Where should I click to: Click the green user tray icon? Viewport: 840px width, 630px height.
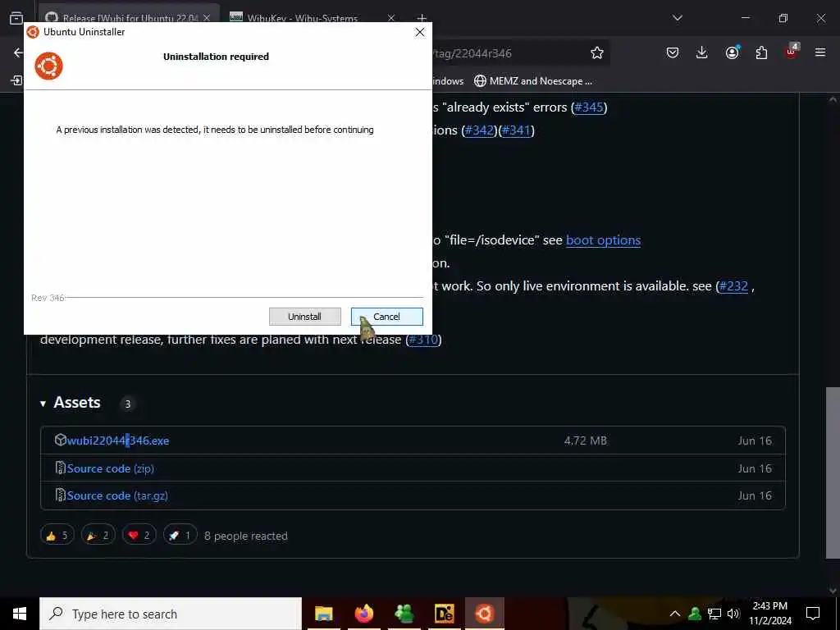pos(695,614)
